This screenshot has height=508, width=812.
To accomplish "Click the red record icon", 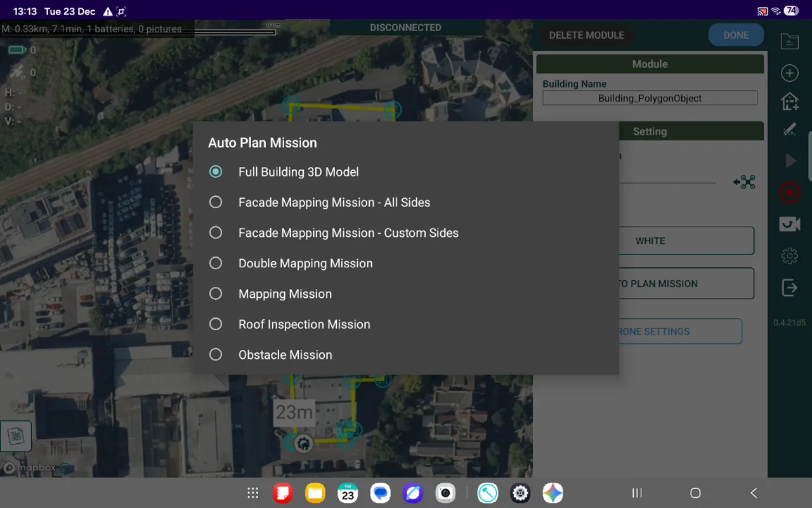I will coord(790,192).
